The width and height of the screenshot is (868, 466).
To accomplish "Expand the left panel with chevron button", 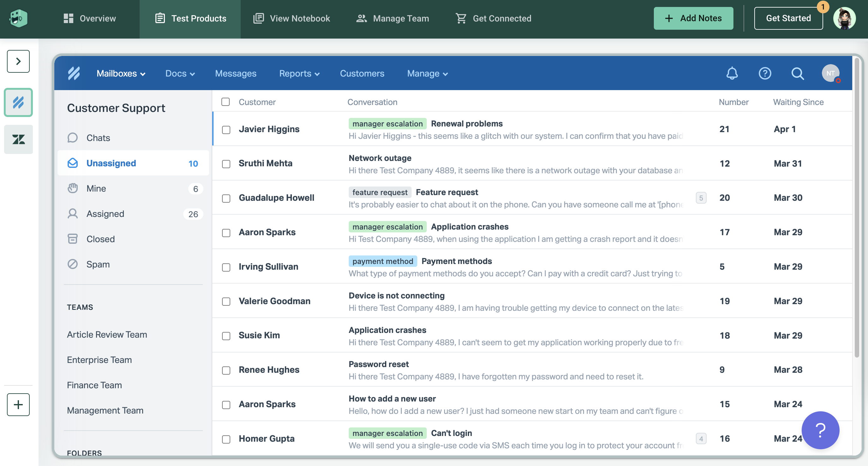I will coord(18,61).
